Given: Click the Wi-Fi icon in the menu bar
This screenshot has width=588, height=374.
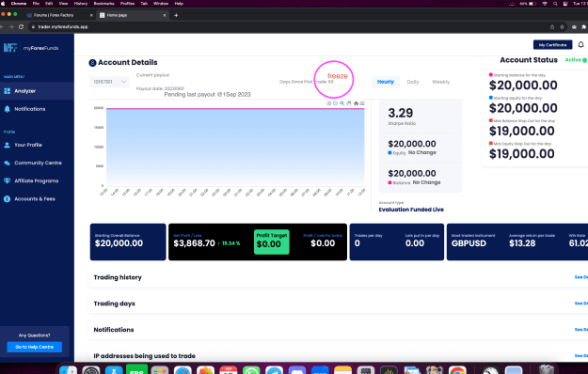Looking at the screenshot, I should click(545, 4).
